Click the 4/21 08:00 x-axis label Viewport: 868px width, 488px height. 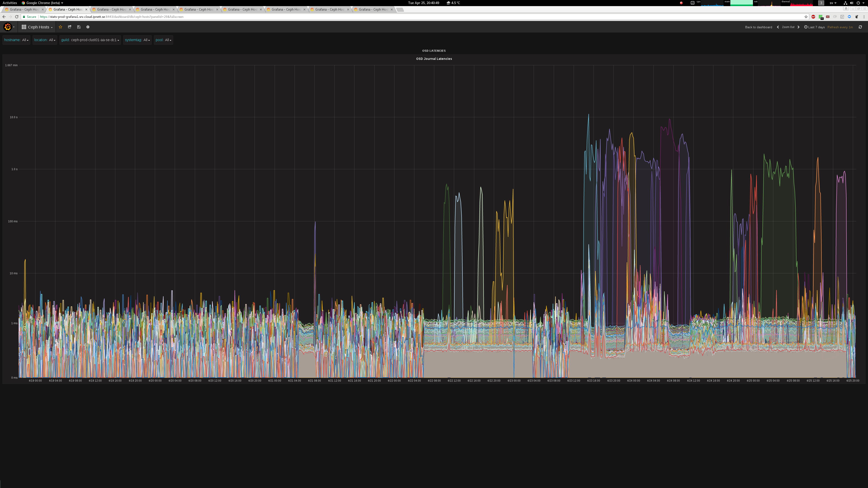coord(314,380)
